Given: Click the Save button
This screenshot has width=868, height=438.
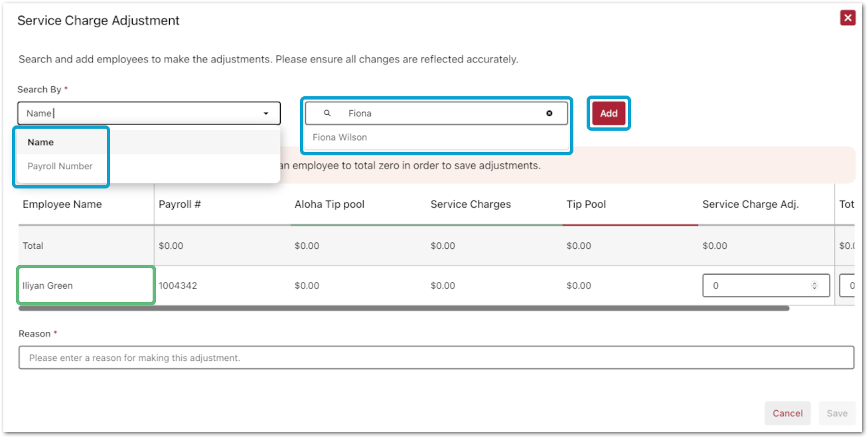Looking at the screenshot, I should [x=837, y=413].
